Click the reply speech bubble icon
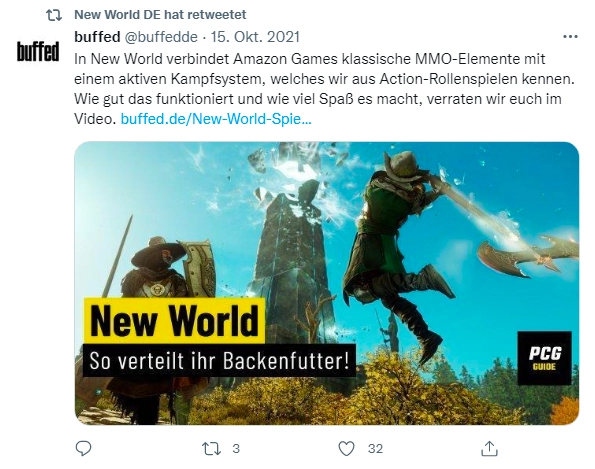595x469 pixels. point(83,449)
